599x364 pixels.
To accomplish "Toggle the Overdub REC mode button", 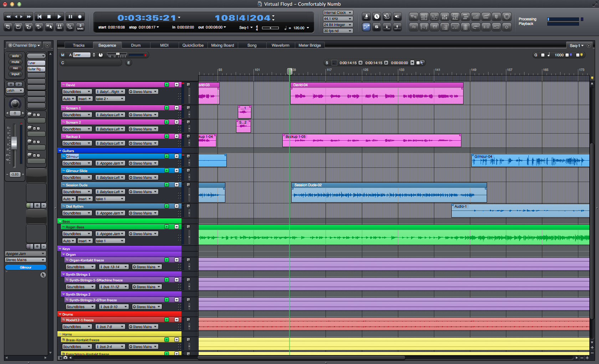I will tap(60, 27).
